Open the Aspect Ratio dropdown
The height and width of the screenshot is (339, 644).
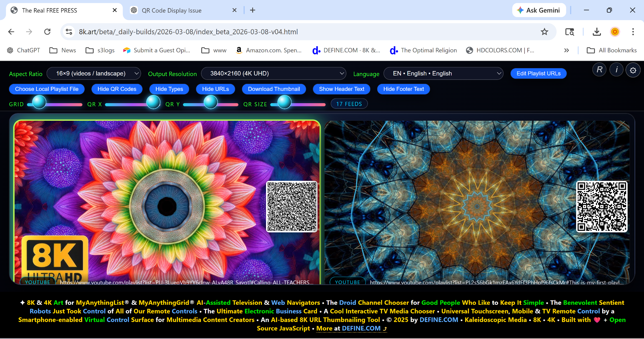[x=94, y=74]
